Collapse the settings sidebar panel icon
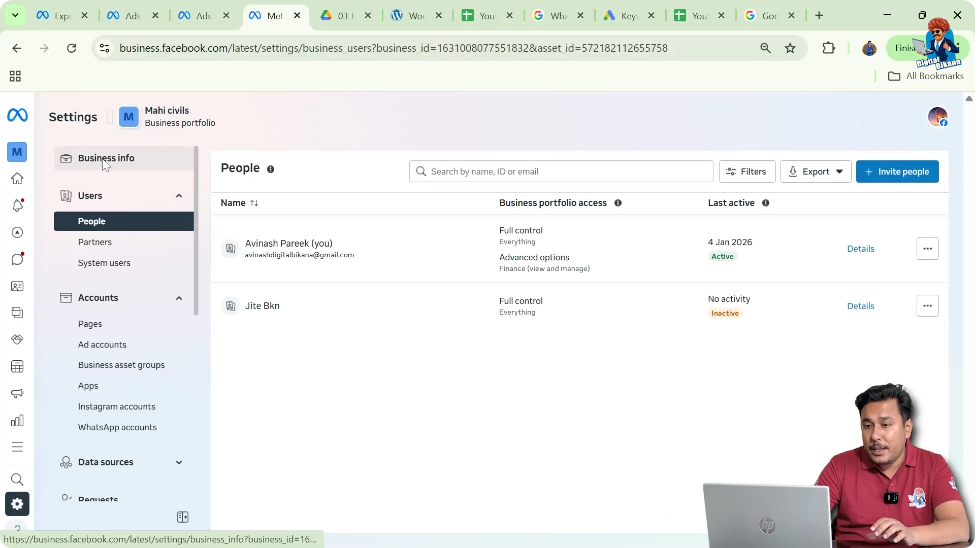 183,517
